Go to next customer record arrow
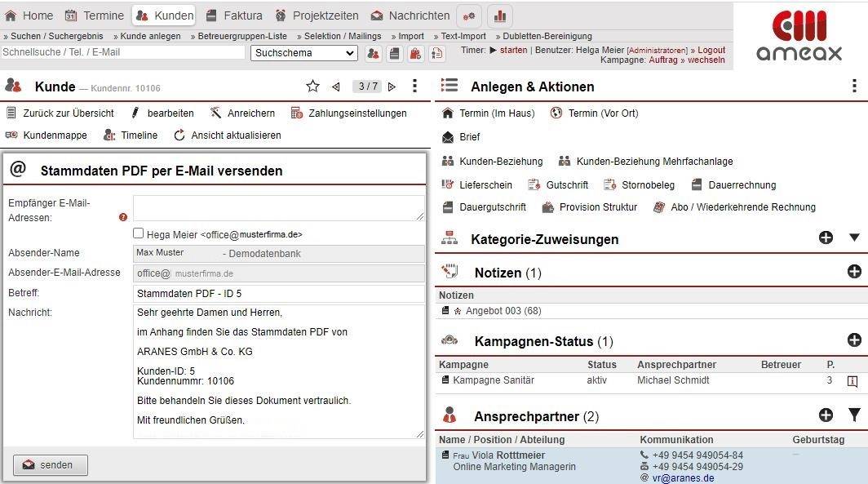Image resolution: width=868 pixels, height=484 pixels. point(392,87)
